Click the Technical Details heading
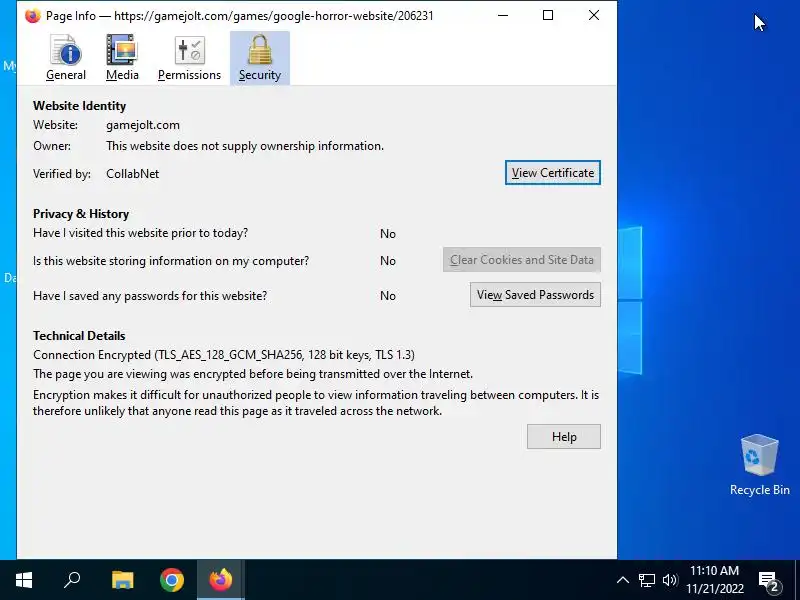Image resolution: width=800 pixels, height=600 pixels. pos(79,336)
